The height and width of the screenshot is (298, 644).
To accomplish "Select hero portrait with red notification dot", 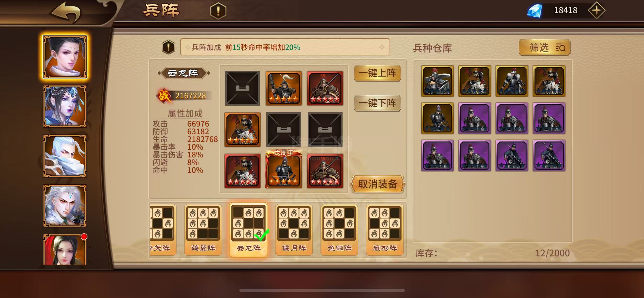I will click(65, 250).
